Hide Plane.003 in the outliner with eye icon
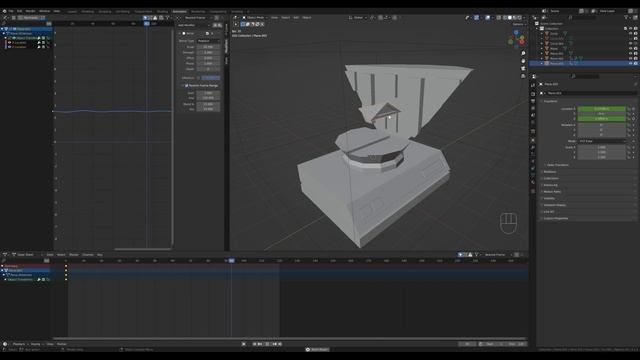Screen dimensions: 640x360 tap(631, 64)
